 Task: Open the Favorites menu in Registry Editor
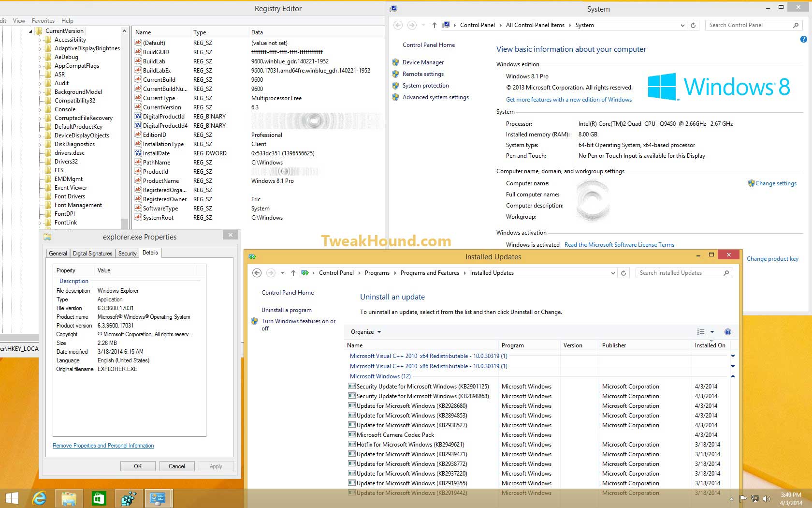click(x=43, y=21)
